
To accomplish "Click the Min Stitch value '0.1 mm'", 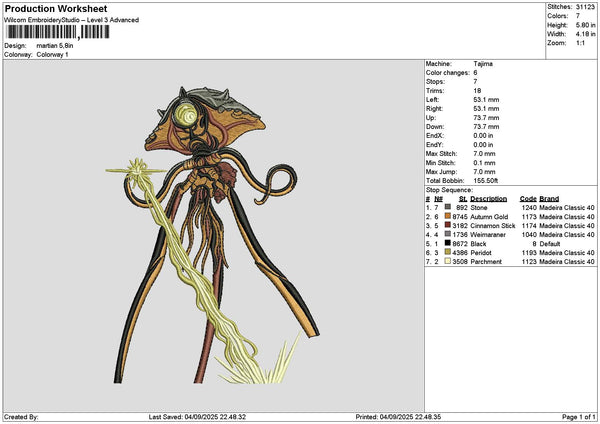I will 484,163.
